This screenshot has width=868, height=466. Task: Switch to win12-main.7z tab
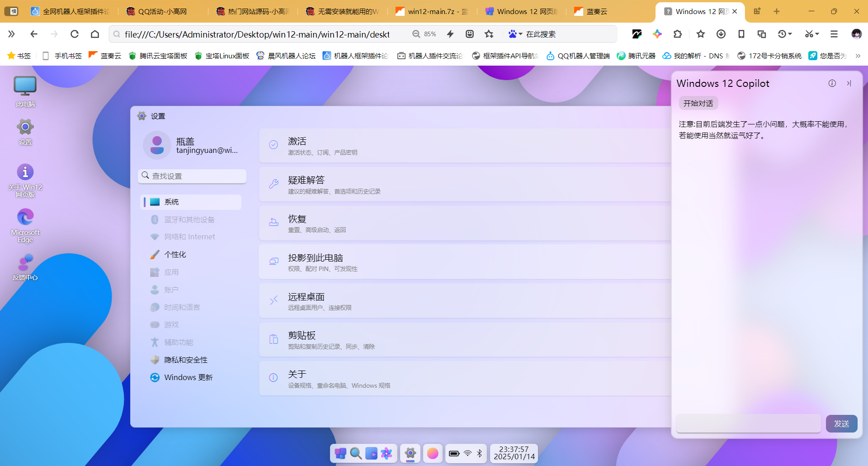(x=432, y=11)
